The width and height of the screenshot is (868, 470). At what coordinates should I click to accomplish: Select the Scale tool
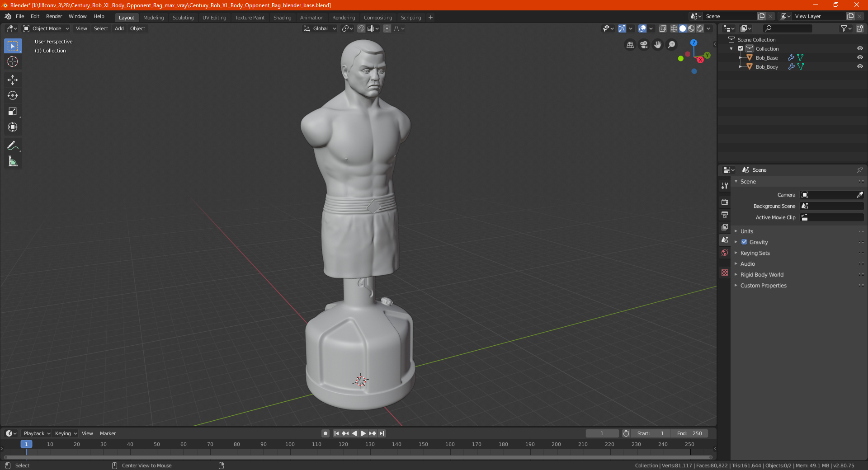click(13, 112)
